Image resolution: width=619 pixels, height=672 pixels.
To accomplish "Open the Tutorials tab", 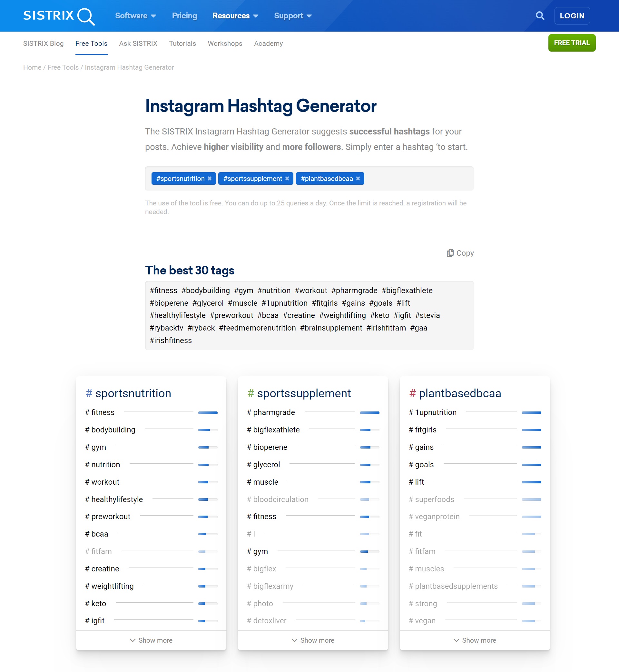I will click(182, 44).
